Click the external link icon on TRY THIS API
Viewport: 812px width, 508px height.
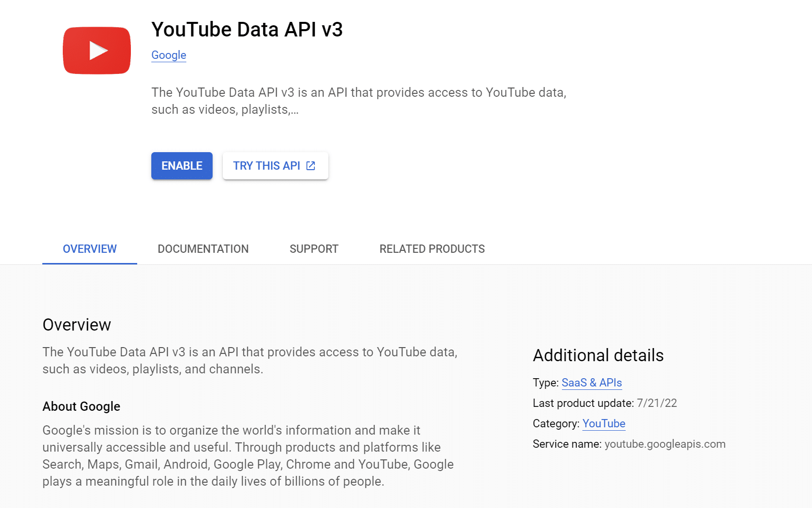[x=310, y=165]
